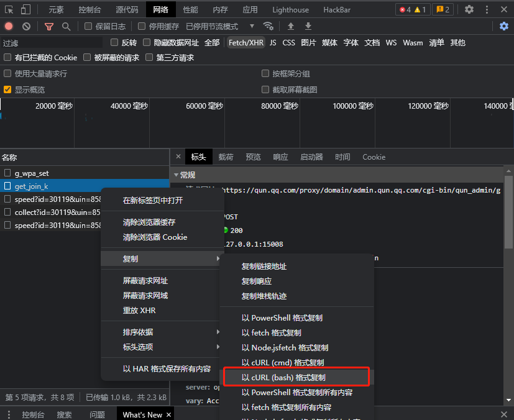The height and width of the screenshot is (420, 514).
Task: Open the Cookie details tab
Action: coord(374,157)
